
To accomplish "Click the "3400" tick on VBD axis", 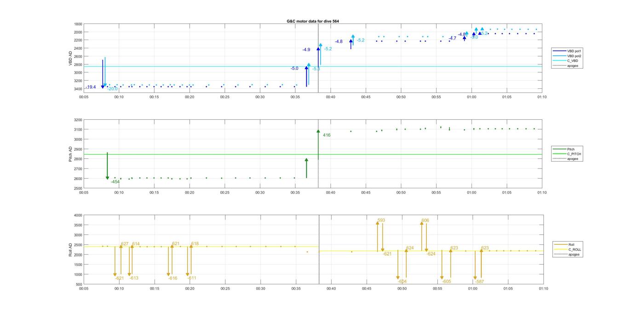I will 78,89.
